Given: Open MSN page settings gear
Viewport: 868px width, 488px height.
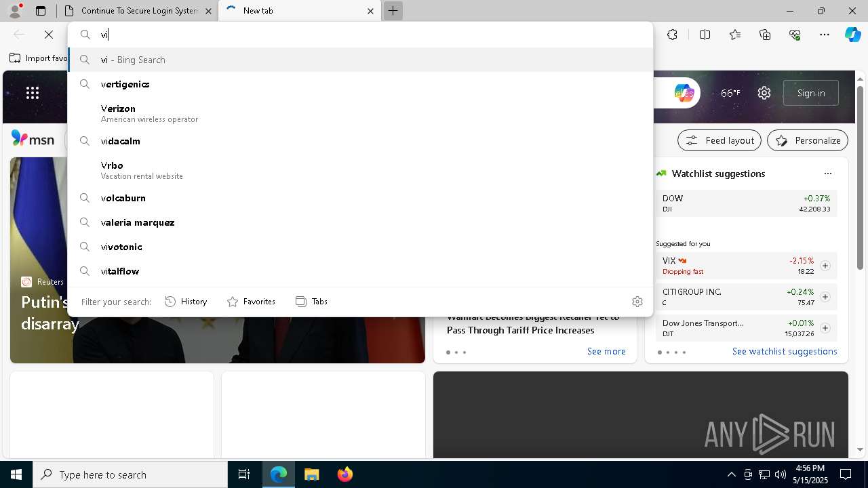Looking at the screenshot, I should coord(764,93).
